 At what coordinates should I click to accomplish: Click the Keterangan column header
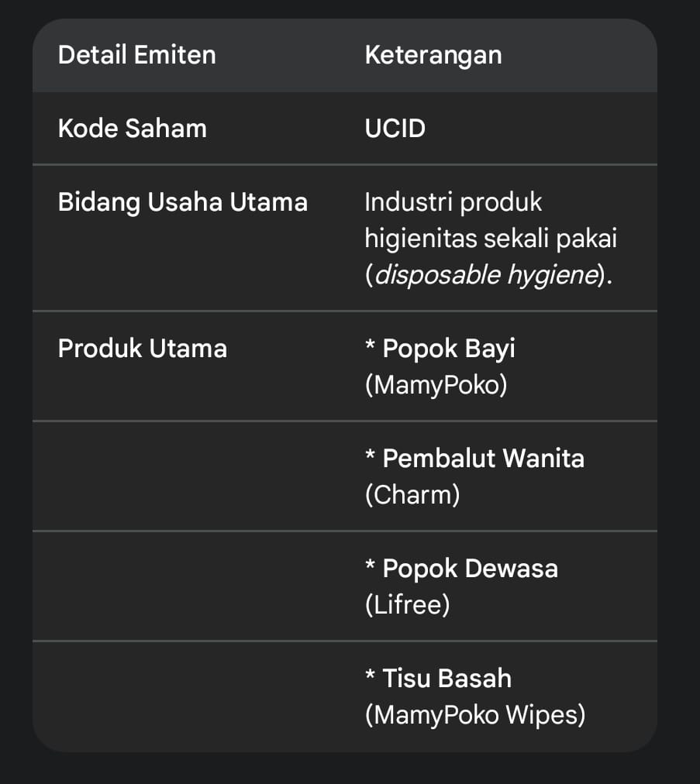tap(433, 56)
